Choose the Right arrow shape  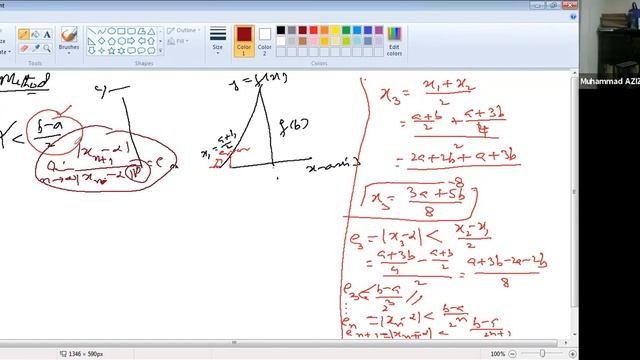(131, 41)
